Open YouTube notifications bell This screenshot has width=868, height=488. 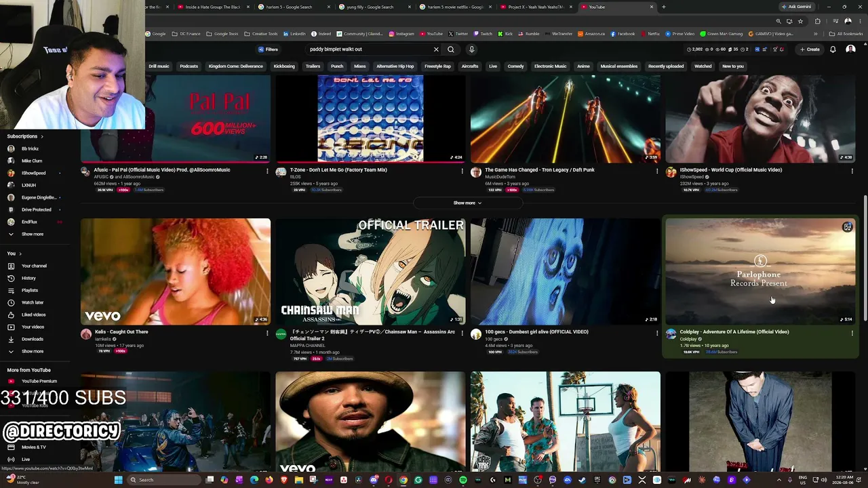(833, 49)
